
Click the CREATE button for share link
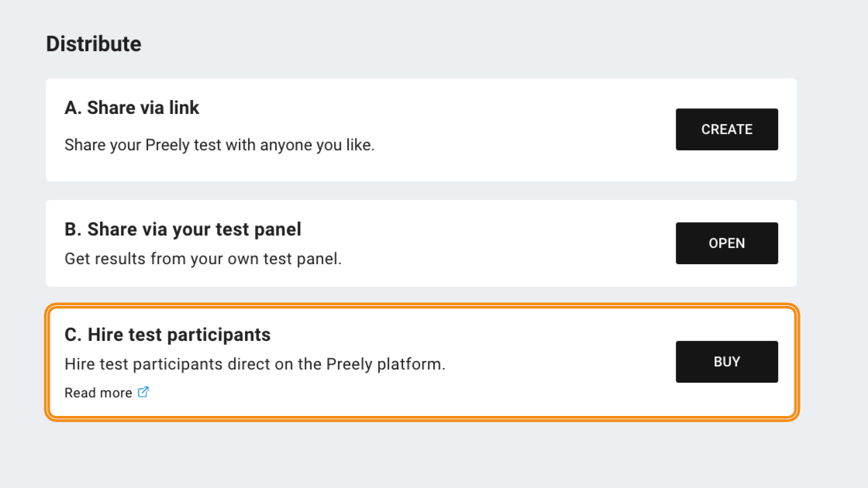click(726, 129)
